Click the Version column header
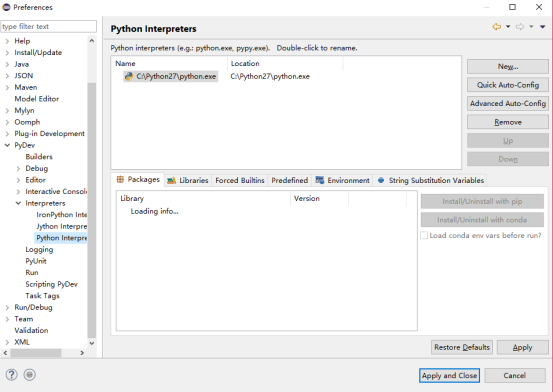Image resolution: width=553 pixels, height=392 pixels. [x=320, y=199]
